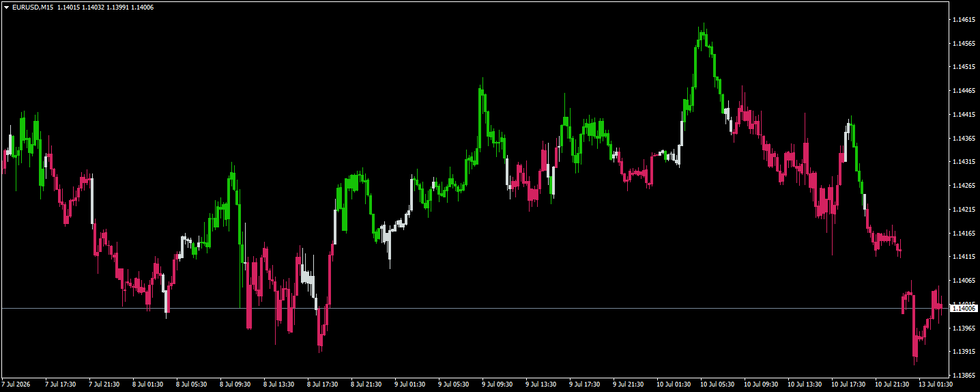Click time axis label 10 Jul 21:30
Screen dimensions: 980x392
point(893,384)
